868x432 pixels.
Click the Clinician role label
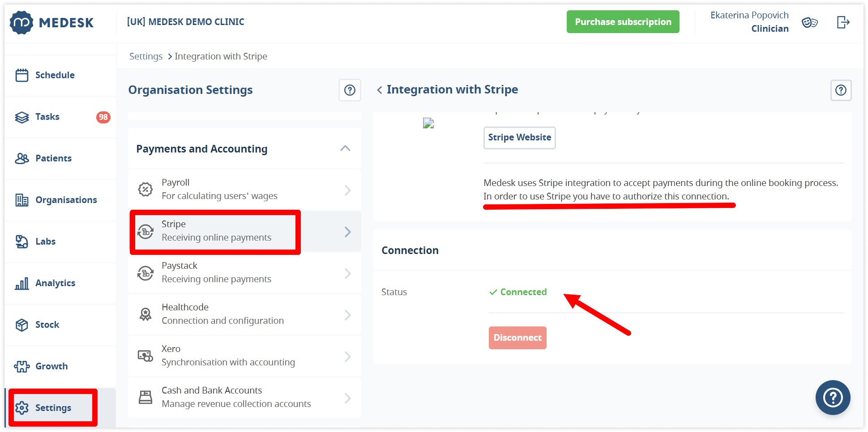click(770, 29)
